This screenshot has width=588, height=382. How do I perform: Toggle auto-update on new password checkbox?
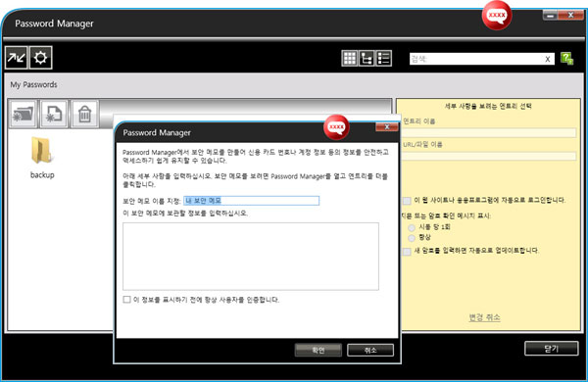click(x=407, y=251)
